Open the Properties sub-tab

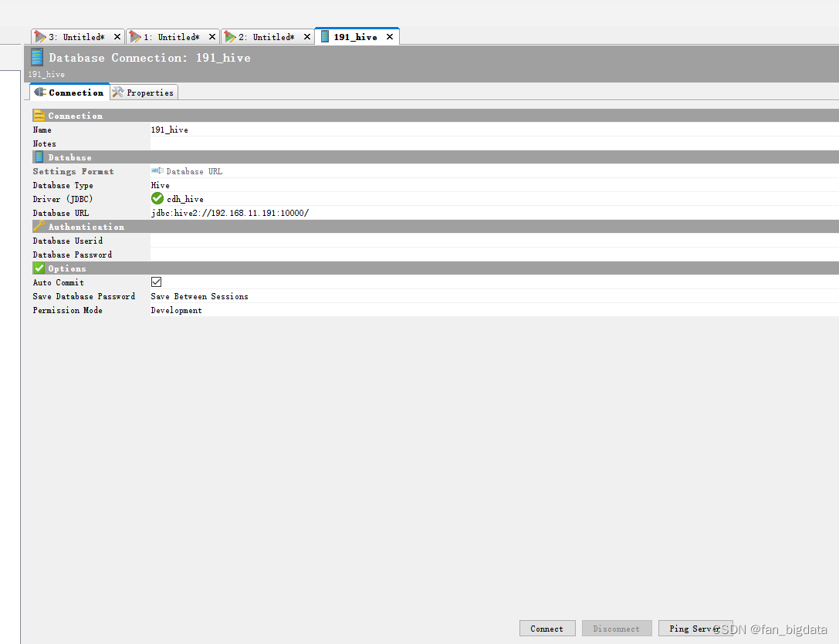(144, 93)
